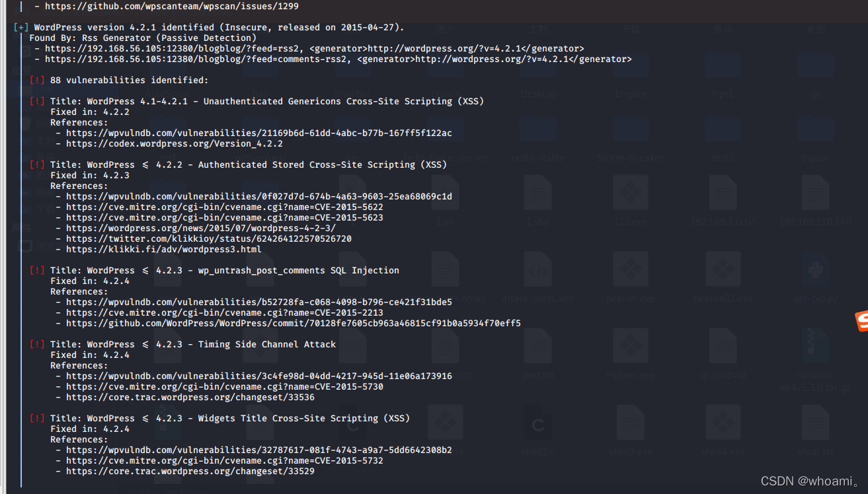Open the CVE-2015-2213 mitre link
The image size is (868, 494).
[x=225, y=312]
